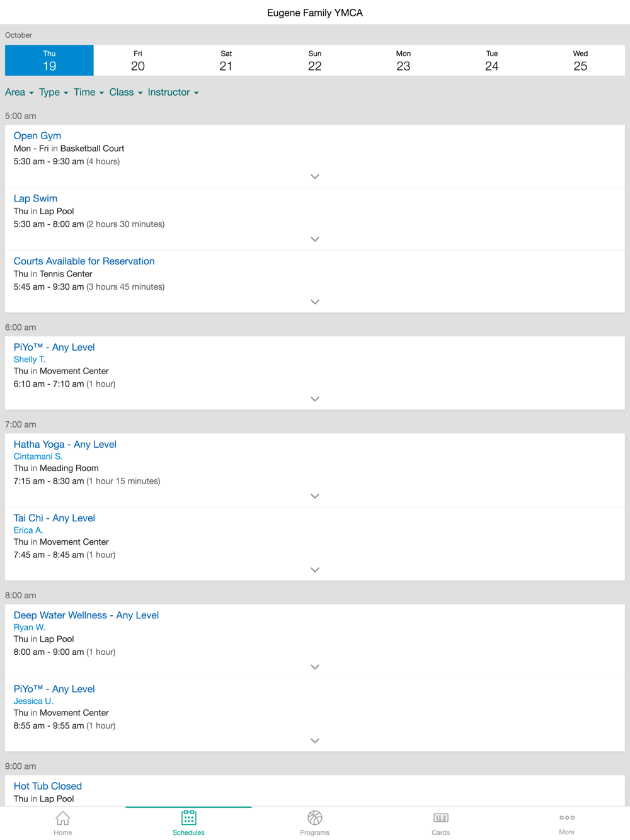Open Tai Chi - Any Level class
Image resolution: width=630 pixels, height=840 pixels.
coord(54,518)
